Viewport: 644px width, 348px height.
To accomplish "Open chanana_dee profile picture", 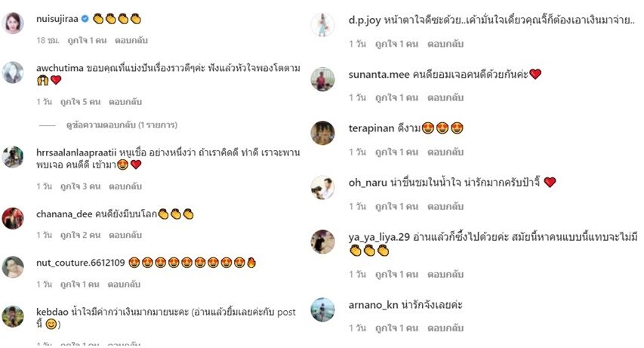I will [13, 218].
